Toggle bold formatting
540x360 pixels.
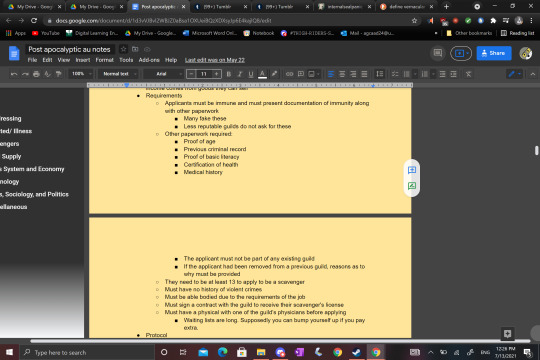click(x=229, y=74)
